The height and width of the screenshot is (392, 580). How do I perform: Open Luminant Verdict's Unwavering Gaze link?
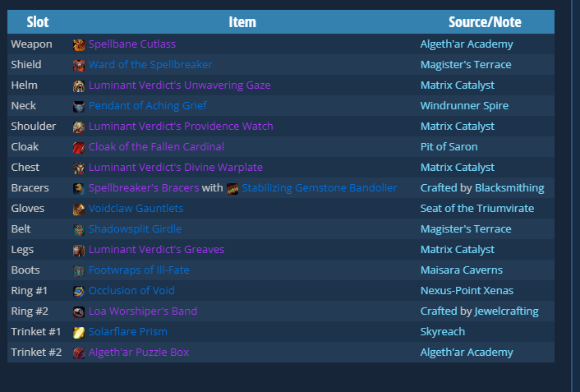point(179,85)
